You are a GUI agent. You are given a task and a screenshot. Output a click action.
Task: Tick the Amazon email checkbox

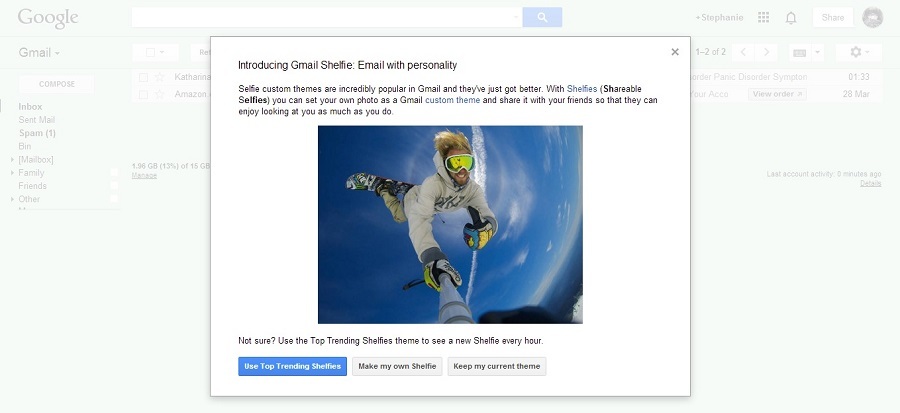[x=144, y=94]
